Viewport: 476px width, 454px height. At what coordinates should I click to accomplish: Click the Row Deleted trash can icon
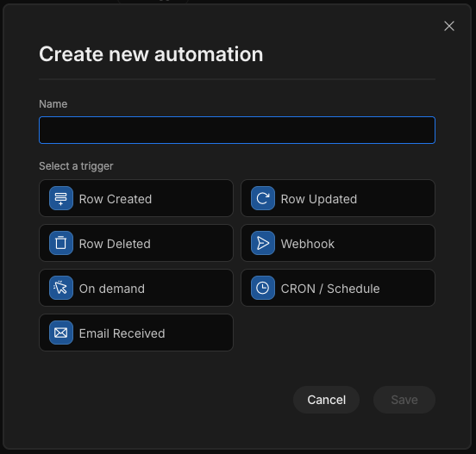[61, 243]
